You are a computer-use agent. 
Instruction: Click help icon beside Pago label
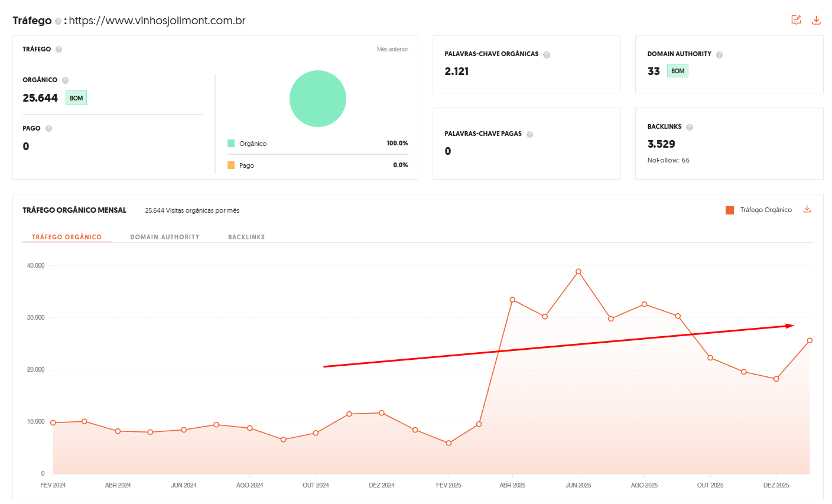[48, 129]
